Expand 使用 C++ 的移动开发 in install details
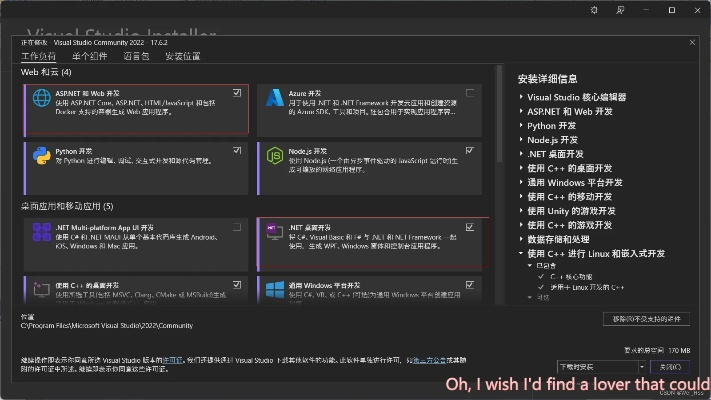The height and width of the screenshot is (400, 711). point(521,196)
